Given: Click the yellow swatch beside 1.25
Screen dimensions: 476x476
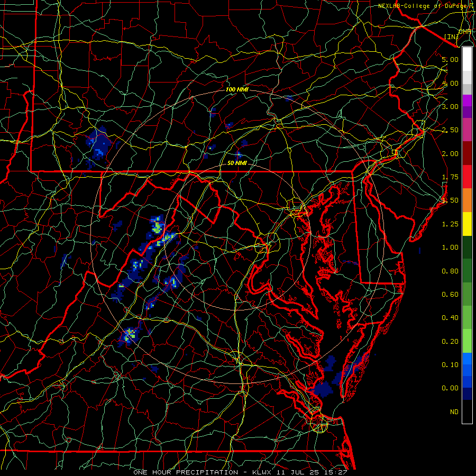Looking at the screenshot, I should click(x=467, y=224).
